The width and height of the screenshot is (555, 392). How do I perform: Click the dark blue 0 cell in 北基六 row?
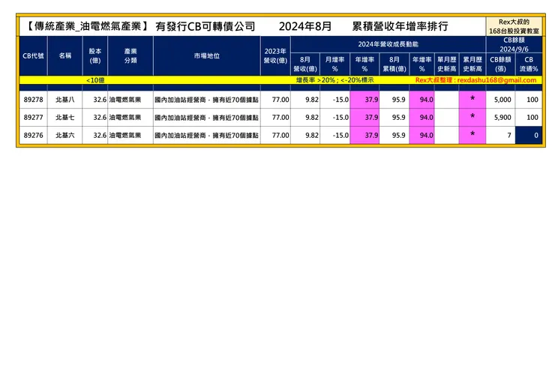(529, 135)
